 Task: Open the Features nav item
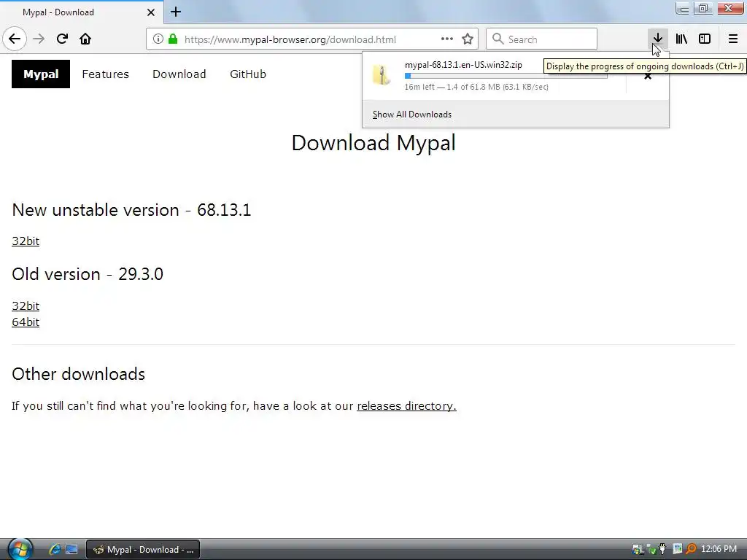pyautogui.click(x=105, y=74)
